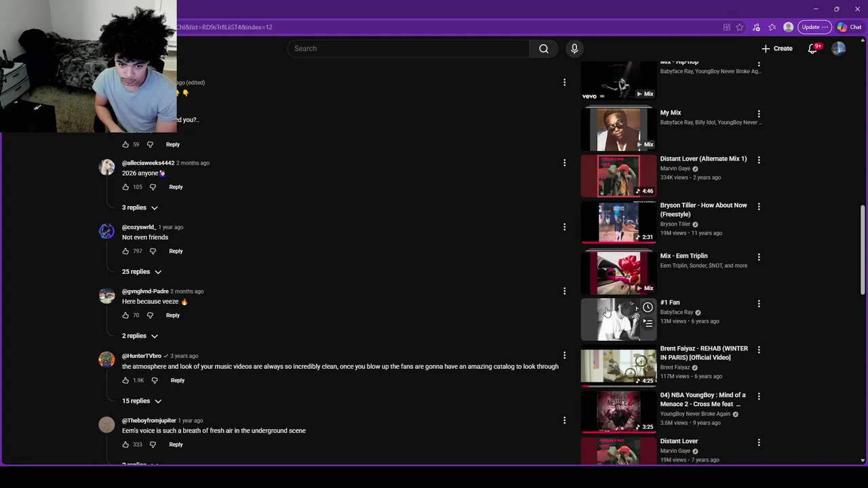Click the browser Update button

coord(814,27)
